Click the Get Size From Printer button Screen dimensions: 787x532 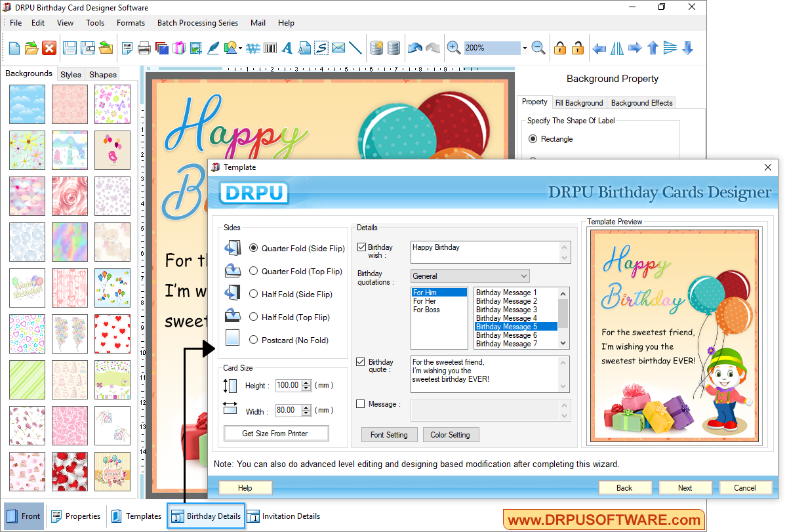[x=275, y=433]
